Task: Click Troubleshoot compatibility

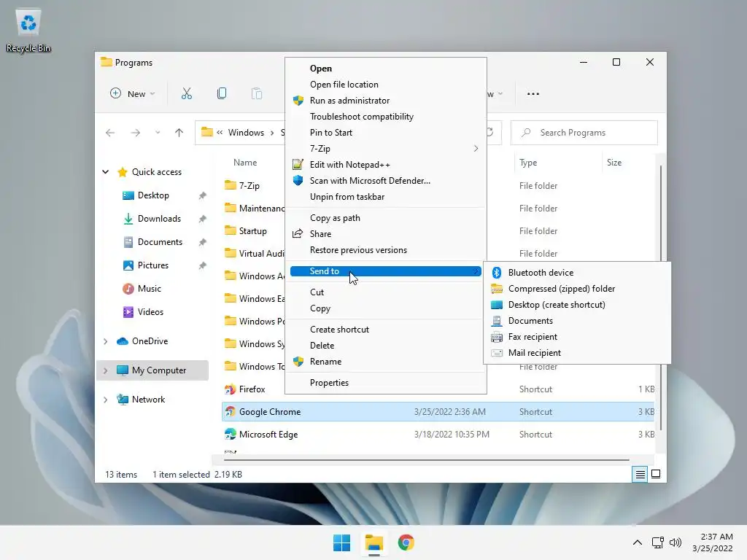Action: [x=385, y=117]
